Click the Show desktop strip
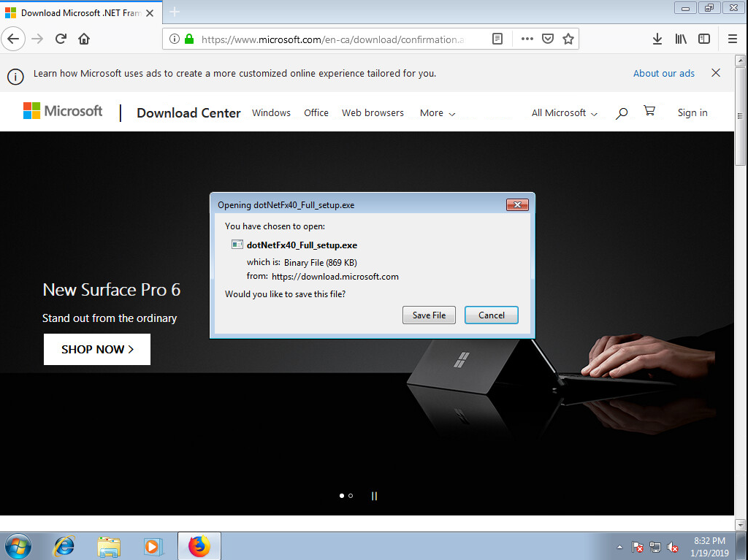This screenshot has width=748, height=560. [744, 546]
